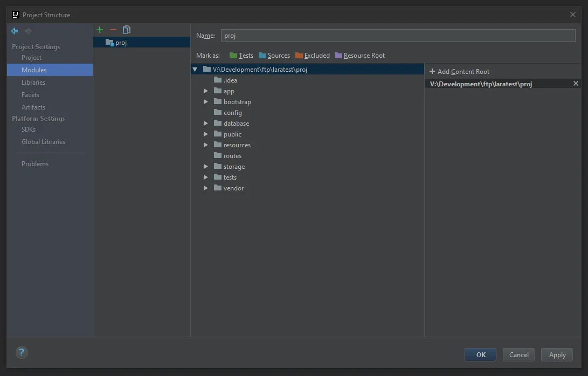Open Libraries in Project Settings
Screen dimensions: 588x376
pos(33,83)
